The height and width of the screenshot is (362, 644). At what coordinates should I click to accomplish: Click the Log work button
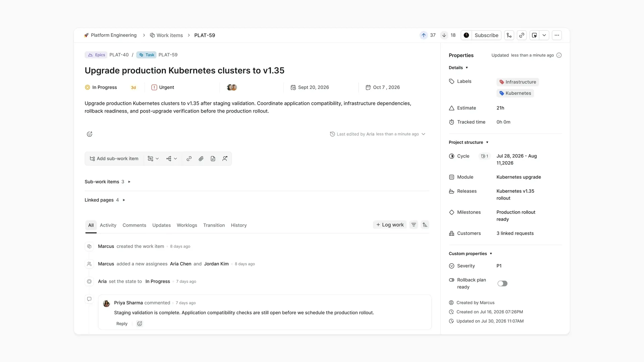pos(390,225)
